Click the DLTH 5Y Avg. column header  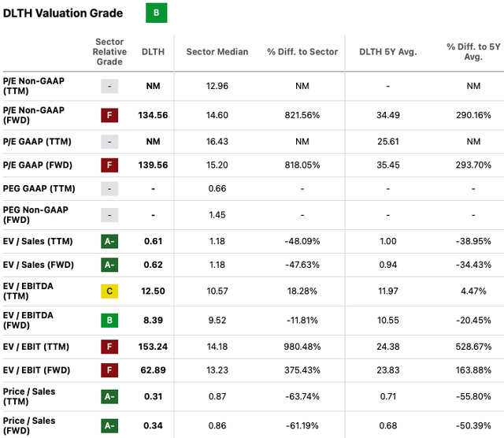(387, 52)
